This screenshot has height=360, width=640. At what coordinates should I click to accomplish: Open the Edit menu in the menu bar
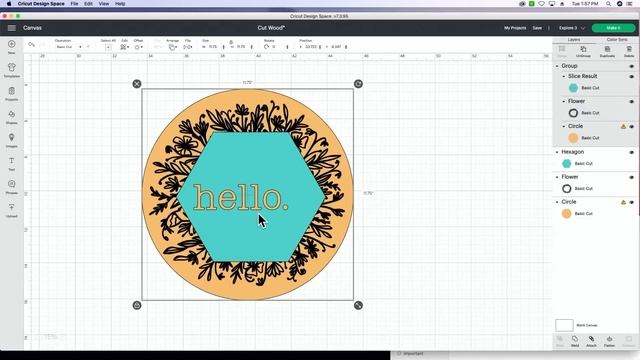88,4
